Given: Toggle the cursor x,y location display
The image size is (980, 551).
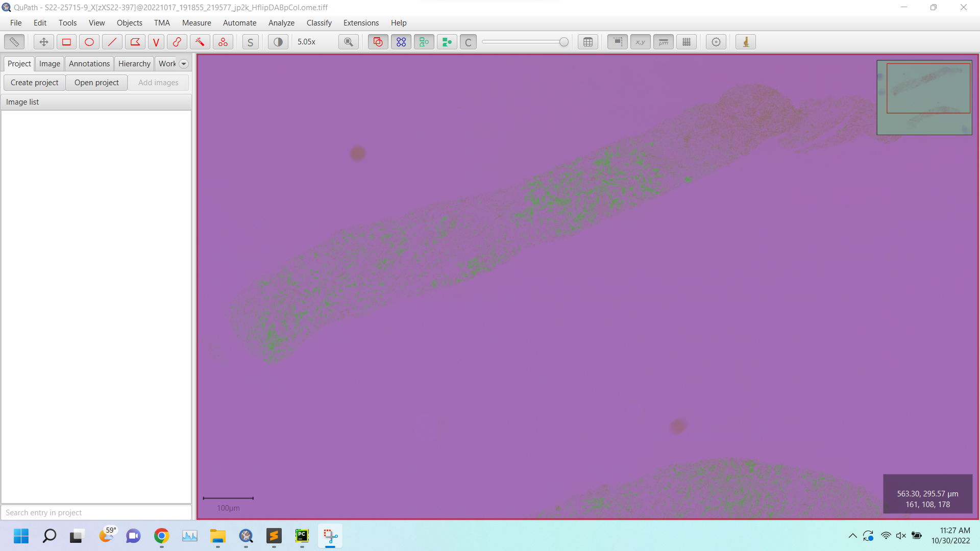Looking at the screenshot, I should (x=640, y=42).
